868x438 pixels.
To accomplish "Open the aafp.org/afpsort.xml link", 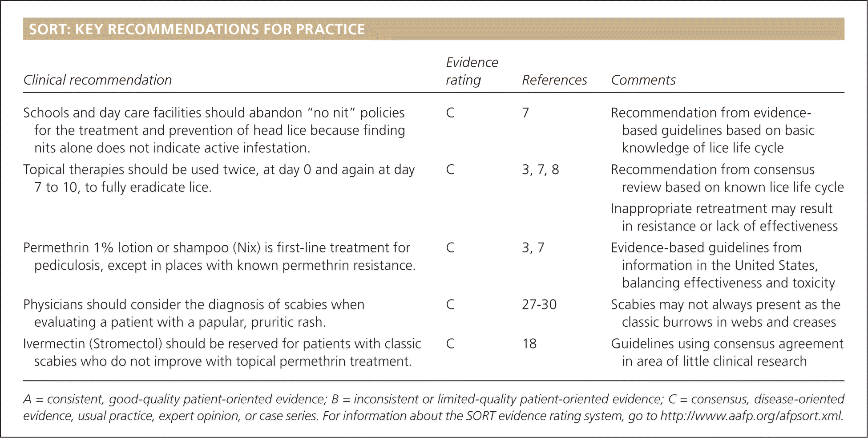I will [751, 416].
